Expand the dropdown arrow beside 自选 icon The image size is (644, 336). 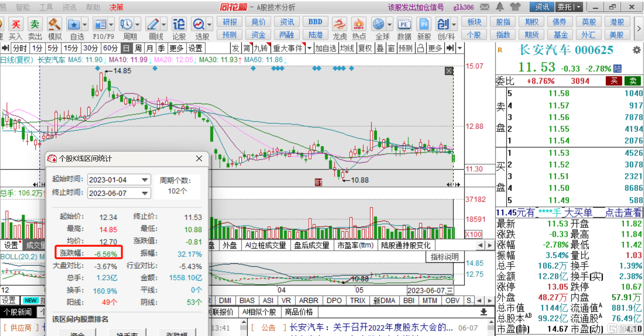(85, 25)
